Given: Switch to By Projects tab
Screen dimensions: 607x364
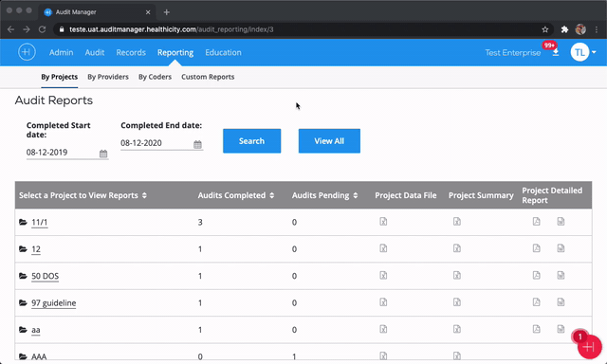Looking at the screenshot, I should (x=59, y=77).
